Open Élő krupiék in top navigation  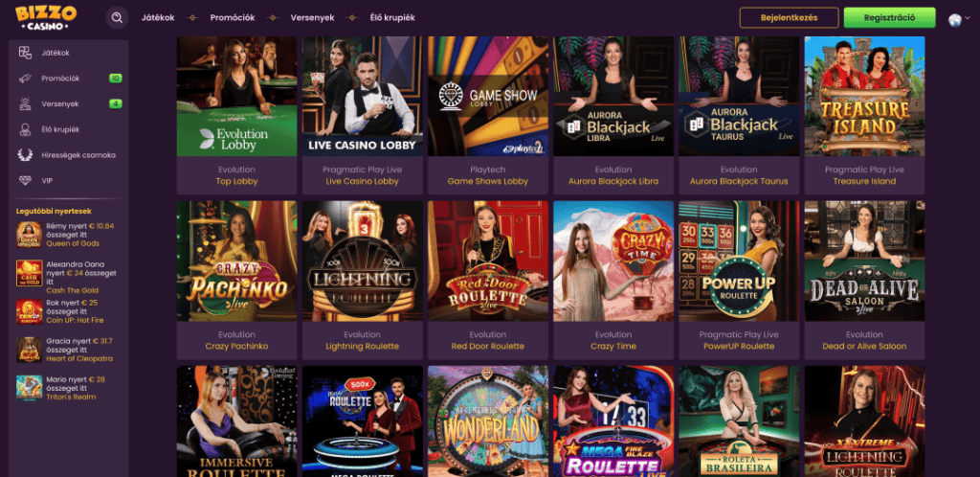(392, 17)
